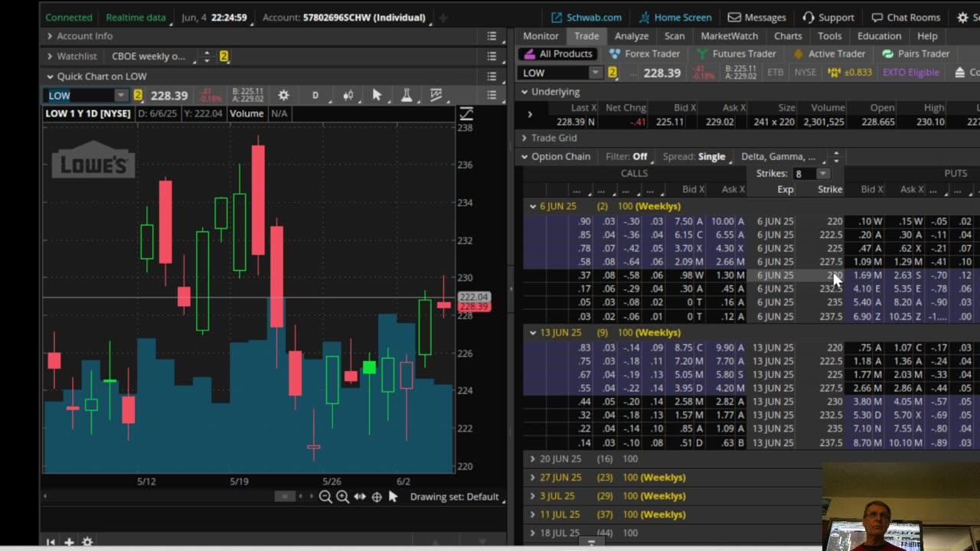Image resolution: width=980 pixels, height=551 pixels.
Task: Collapse the 13 JUN 25 expiration
Action: click(x=533, y=332)
